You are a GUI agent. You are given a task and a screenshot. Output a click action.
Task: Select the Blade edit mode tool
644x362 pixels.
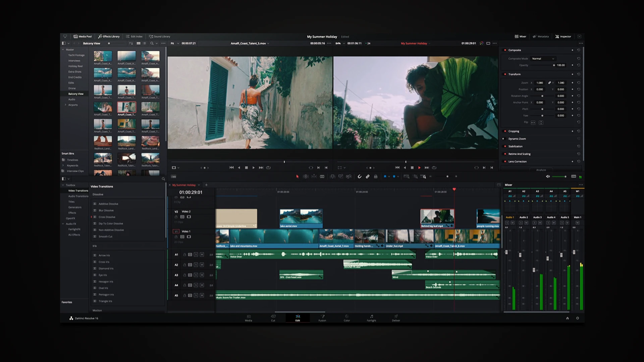pos(322,177)
